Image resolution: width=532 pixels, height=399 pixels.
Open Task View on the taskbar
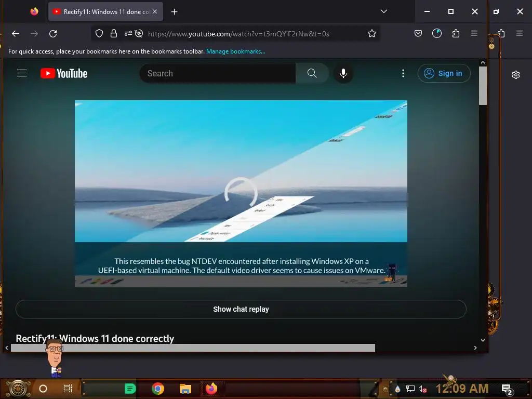click(68, 389)
